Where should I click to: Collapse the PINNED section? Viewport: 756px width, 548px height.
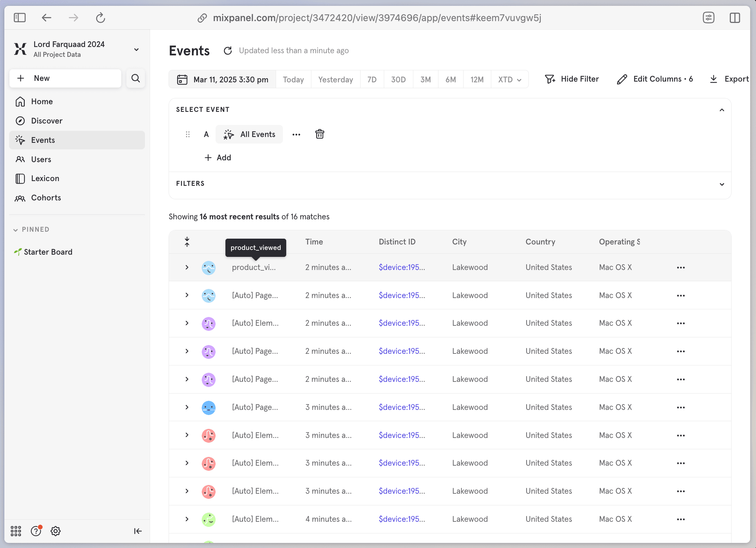[16, 230]
